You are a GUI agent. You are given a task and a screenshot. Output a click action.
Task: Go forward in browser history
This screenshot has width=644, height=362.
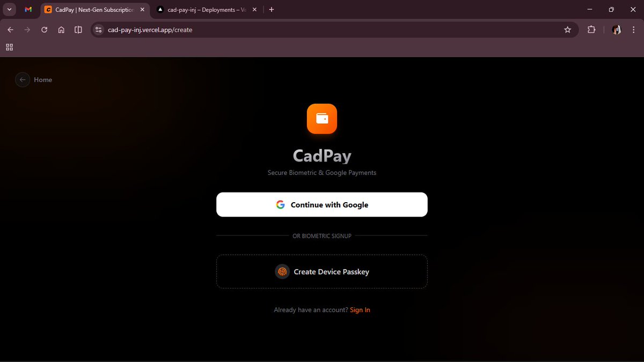coord(27,30)
